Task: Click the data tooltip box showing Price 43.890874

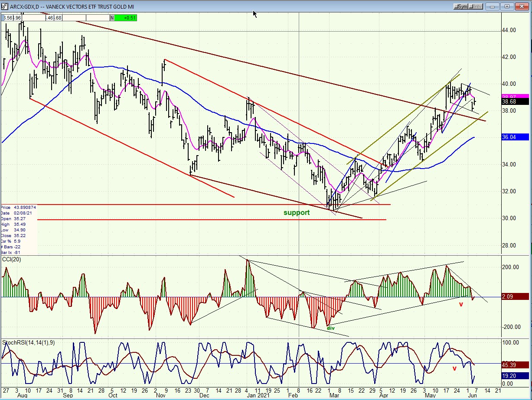Action: pos(19,230)
